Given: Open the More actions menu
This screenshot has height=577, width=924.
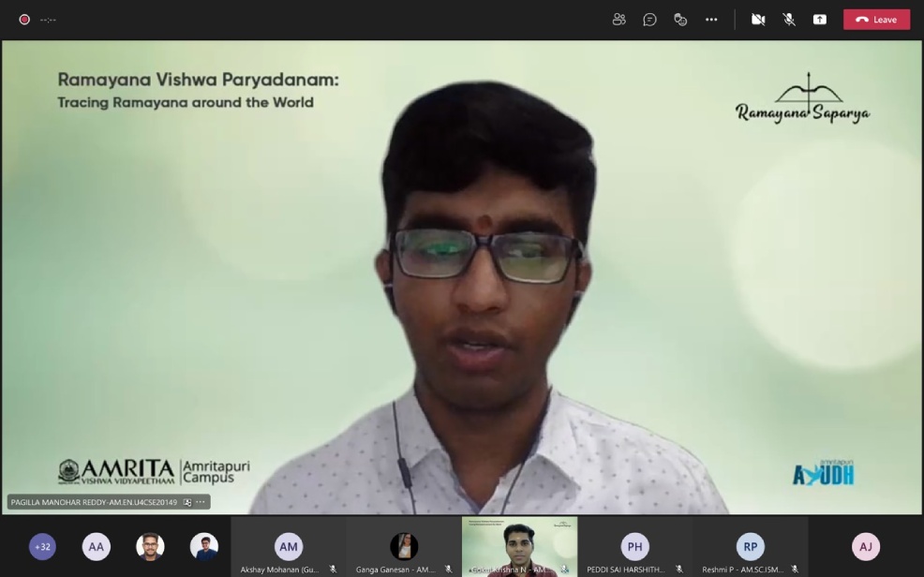Looking at the screenshot, I should [x=711, y=20].
